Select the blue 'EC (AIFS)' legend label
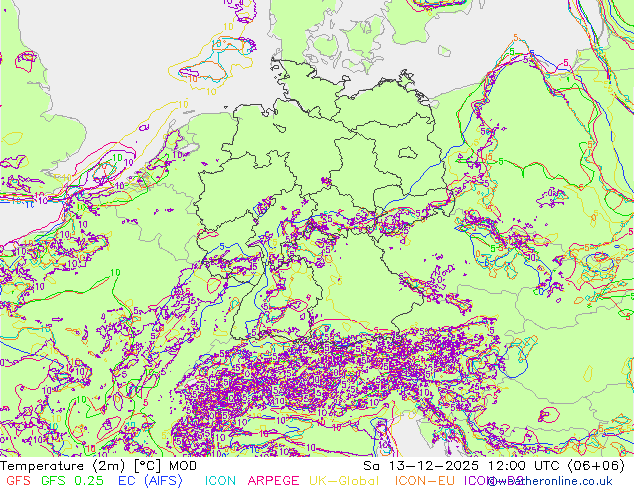Screen dimensions: 634x490 tap(150, 481)
